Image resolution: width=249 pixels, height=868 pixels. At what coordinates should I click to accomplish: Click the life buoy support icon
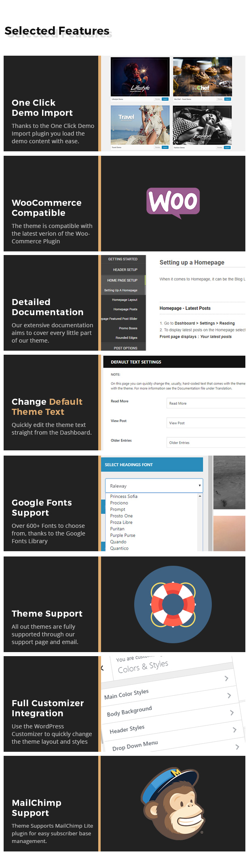point(173,604)
